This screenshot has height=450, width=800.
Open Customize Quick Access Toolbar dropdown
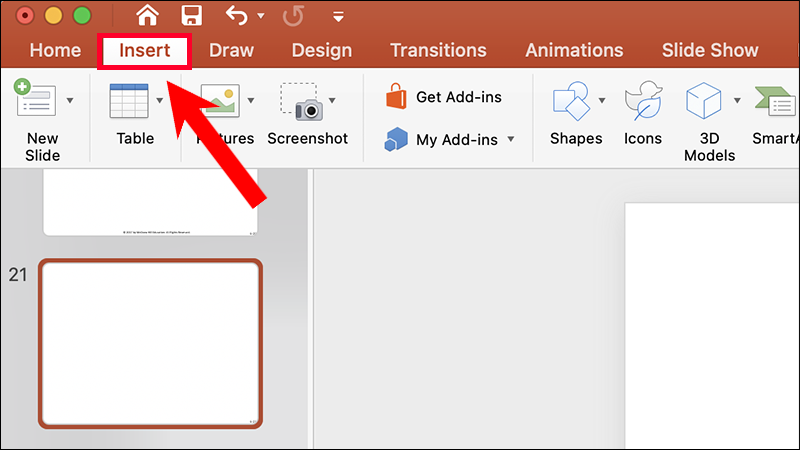tap(338, 16)
